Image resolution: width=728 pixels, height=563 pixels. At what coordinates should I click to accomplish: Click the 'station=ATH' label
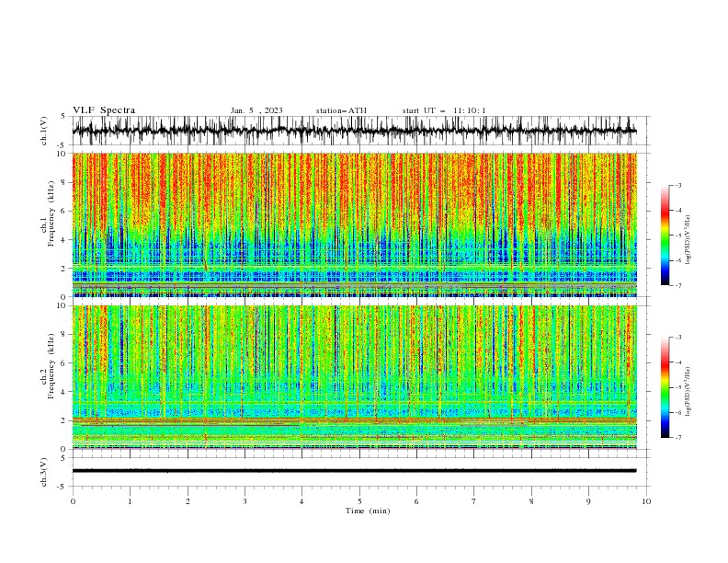[x=341, y=110]
